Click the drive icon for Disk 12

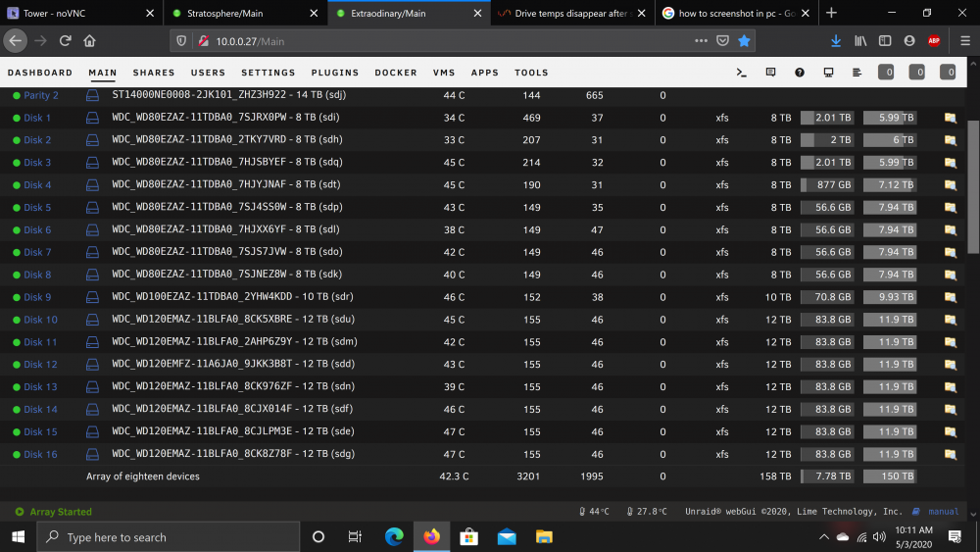92,365
